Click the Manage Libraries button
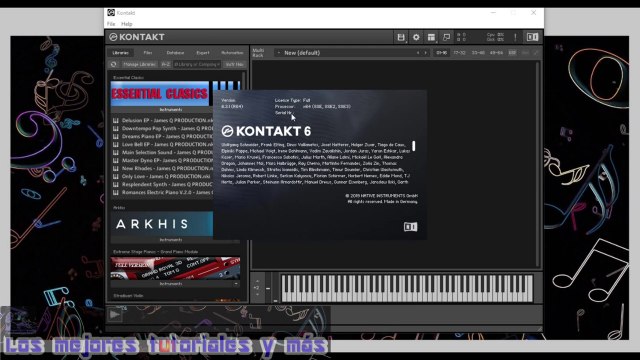This screenshot has height=360, width=640. tap(139, 64)
